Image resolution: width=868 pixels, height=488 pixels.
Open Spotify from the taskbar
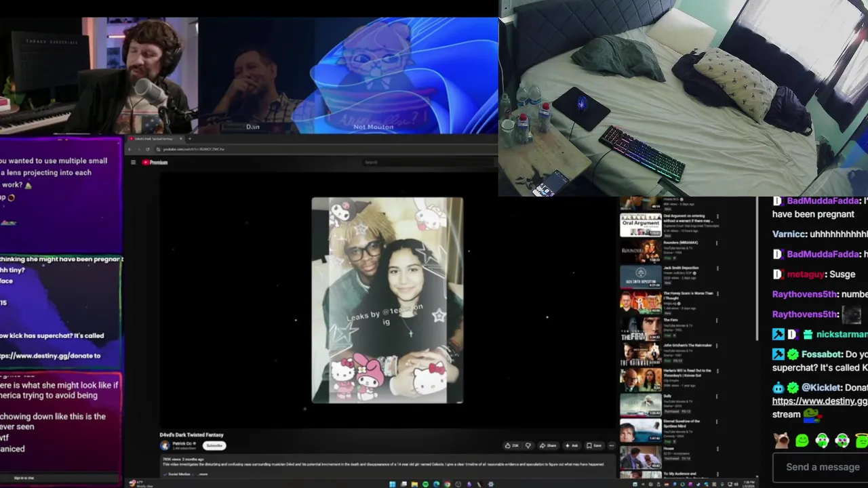click(425, 484)
